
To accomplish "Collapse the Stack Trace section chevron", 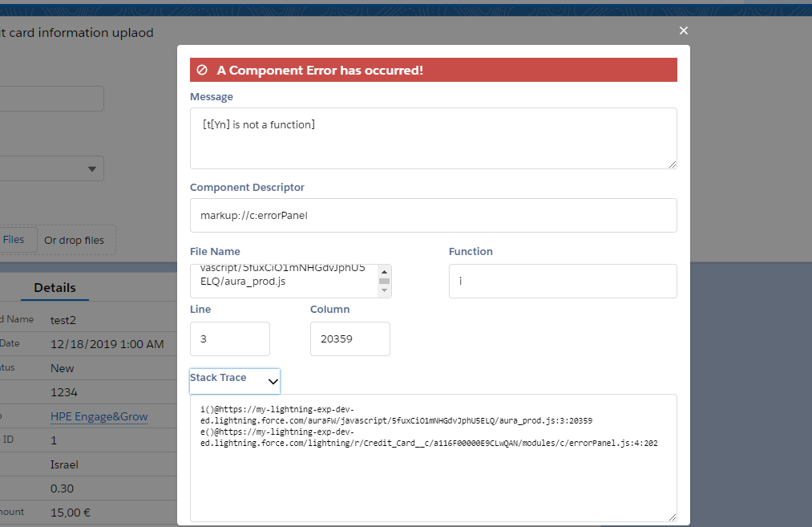I will point(273,382).
